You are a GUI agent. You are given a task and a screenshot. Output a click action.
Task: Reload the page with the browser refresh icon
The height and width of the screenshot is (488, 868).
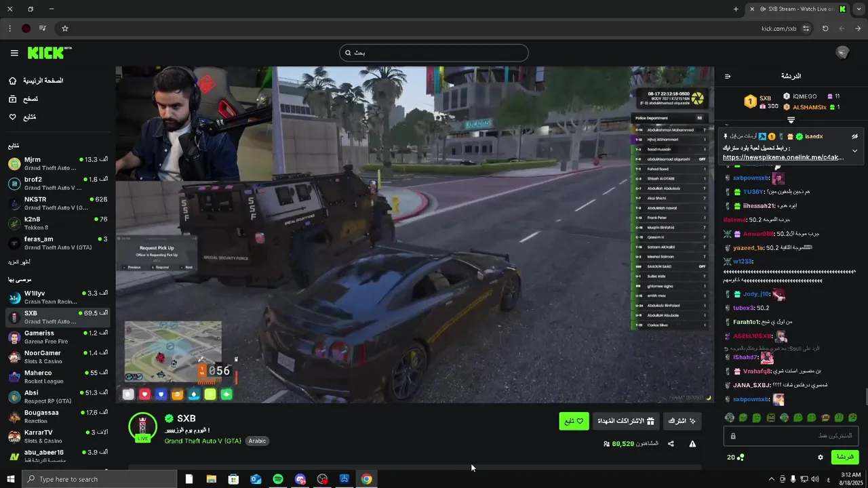(825, 28)
